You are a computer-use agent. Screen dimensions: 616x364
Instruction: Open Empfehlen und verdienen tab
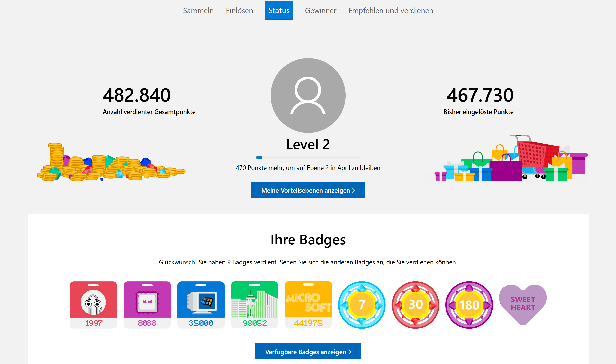pyautogui.click(x=390, y=11)
